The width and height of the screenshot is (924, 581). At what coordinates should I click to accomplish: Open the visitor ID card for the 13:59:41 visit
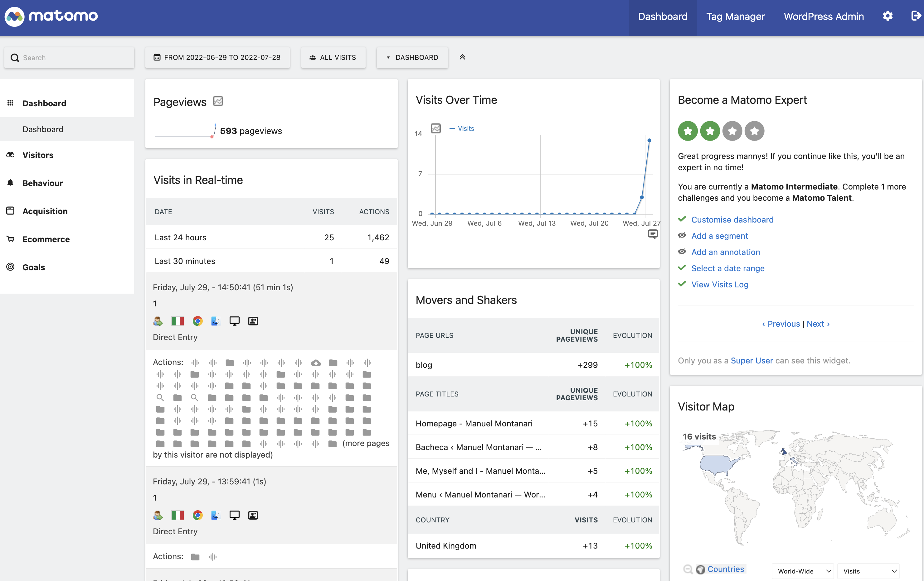[253, 515]
